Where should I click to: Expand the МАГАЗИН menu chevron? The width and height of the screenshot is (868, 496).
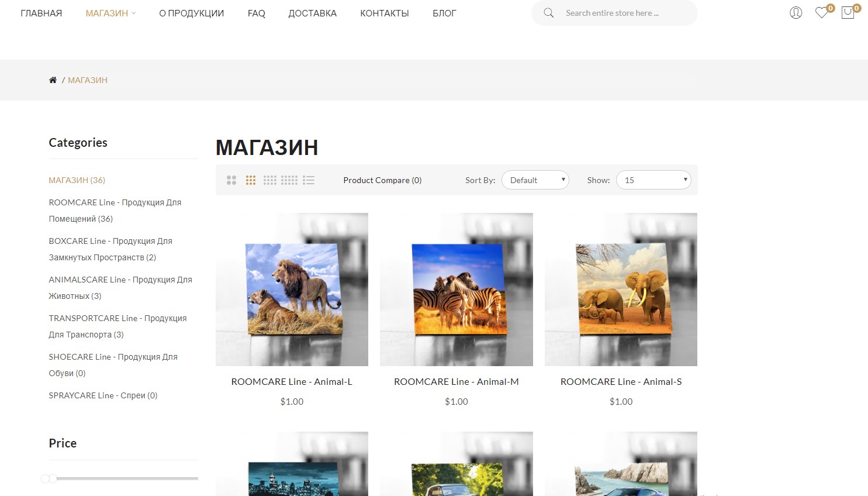[x=134, y=13]
